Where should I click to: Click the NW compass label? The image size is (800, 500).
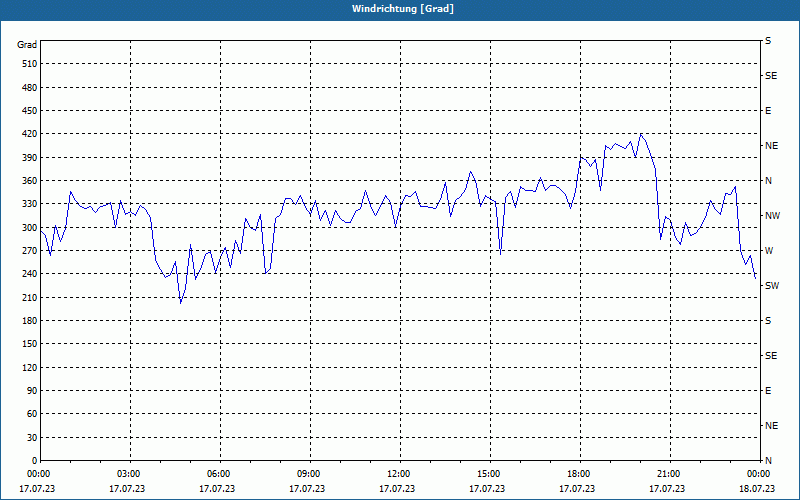[x=772, y=216]
